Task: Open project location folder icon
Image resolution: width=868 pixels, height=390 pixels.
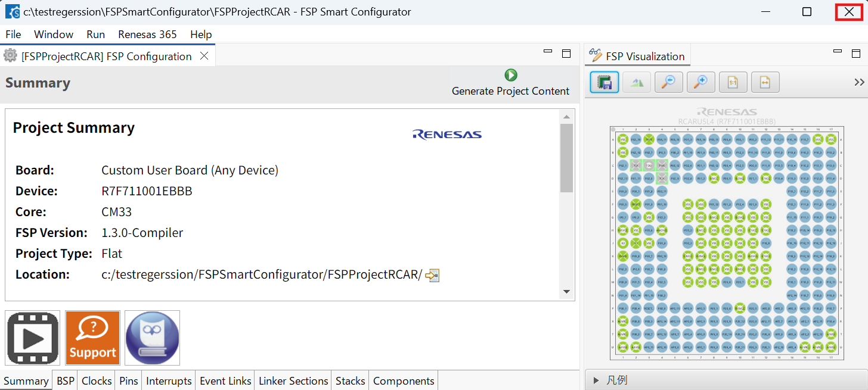Action: 432,275
